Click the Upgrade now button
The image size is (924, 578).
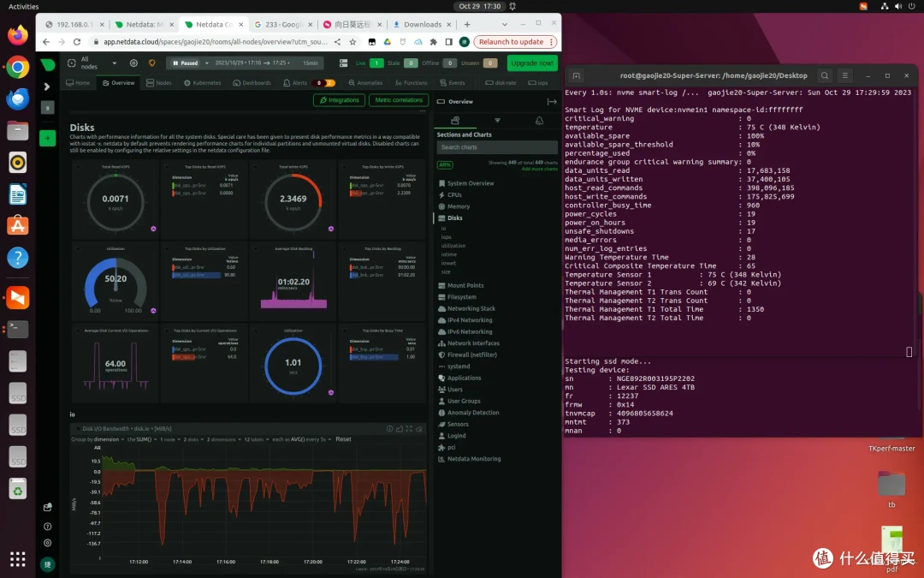pyautogui.click(x=530, y=63)
